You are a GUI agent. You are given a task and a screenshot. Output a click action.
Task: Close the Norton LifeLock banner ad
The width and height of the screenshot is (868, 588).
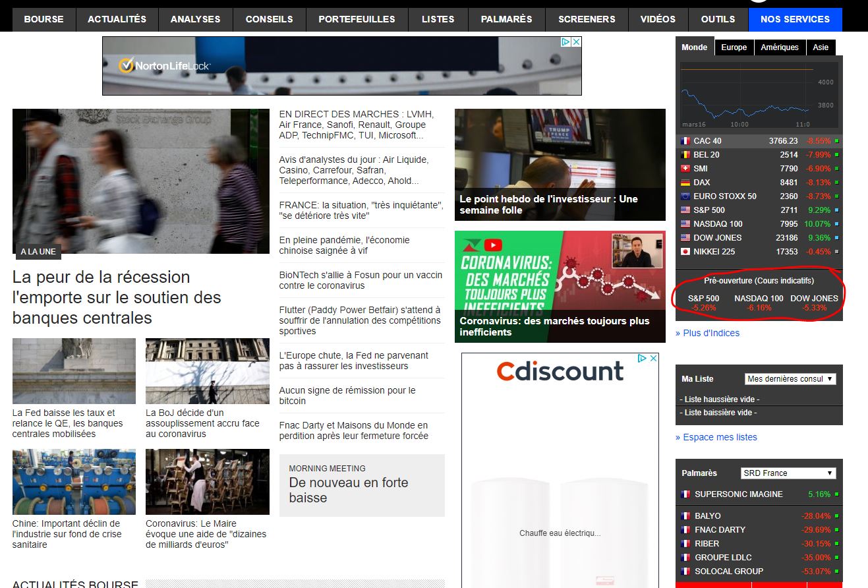pos(576,42)
